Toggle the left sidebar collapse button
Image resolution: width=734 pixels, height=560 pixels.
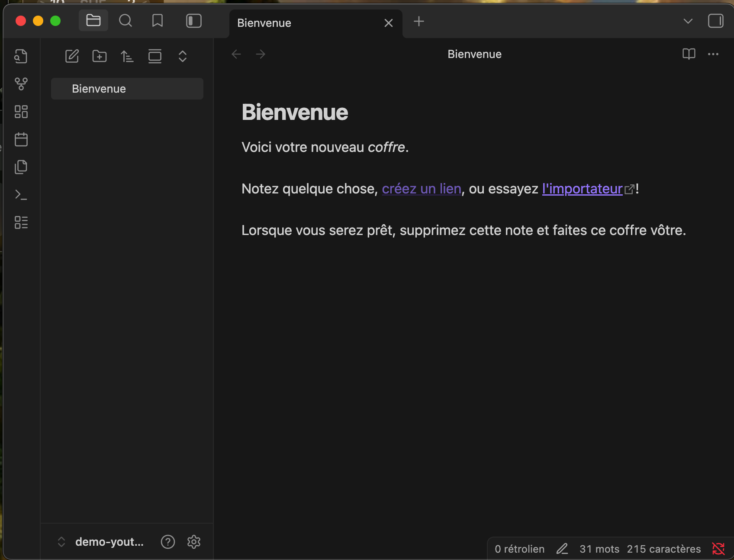pos(193,21)
